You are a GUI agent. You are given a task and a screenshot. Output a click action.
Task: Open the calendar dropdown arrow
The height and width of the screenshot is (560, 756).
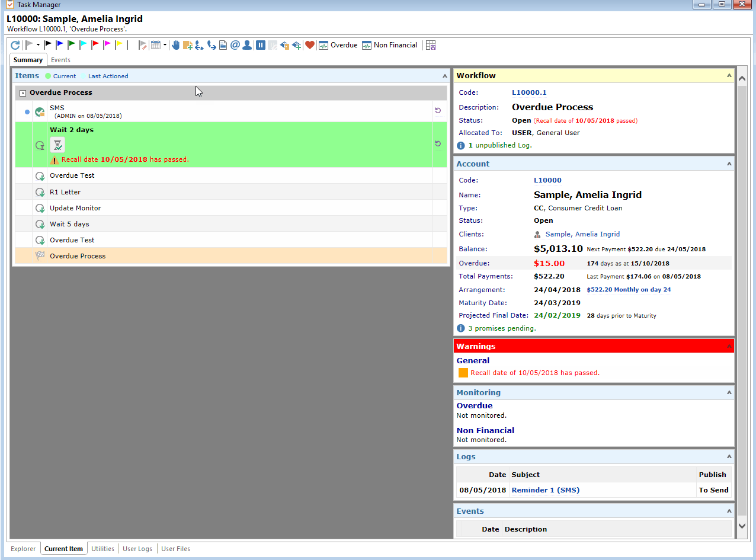(165, 45)
